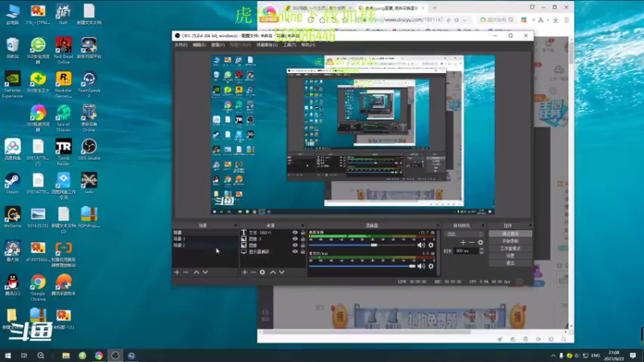Click the transition duration 300 ms field
The width and height of the screenshot is (644, 362).
click(466, 251)
